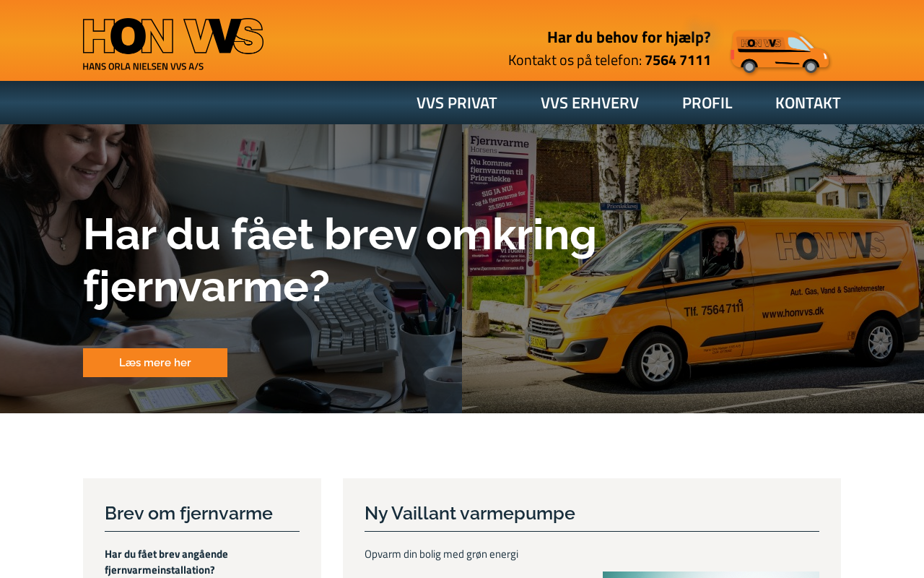Open the 'Brev om fjernvarme' heading
The height and width of the screenshot is (578, 924).
tap(188, 513)
